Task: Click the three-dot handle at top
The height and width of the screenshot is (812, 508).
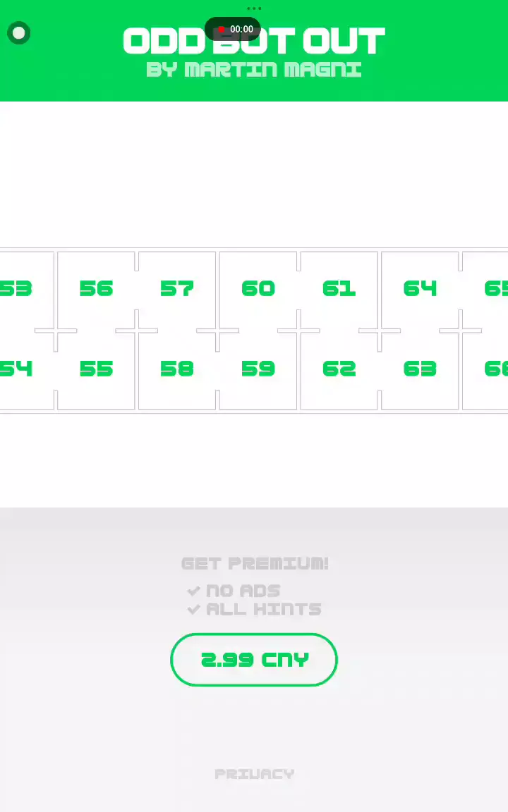Action: click(x=254, y=9)
